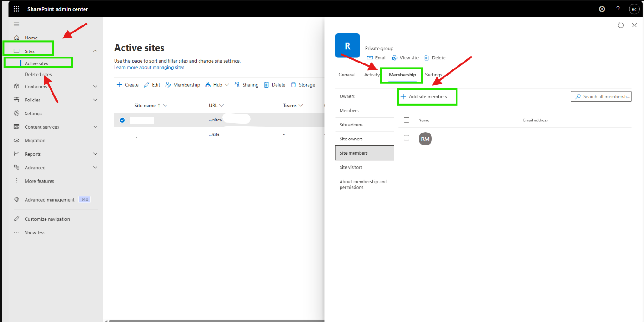
Task: Go to Active sites page
Action: (x=37, y=63)
